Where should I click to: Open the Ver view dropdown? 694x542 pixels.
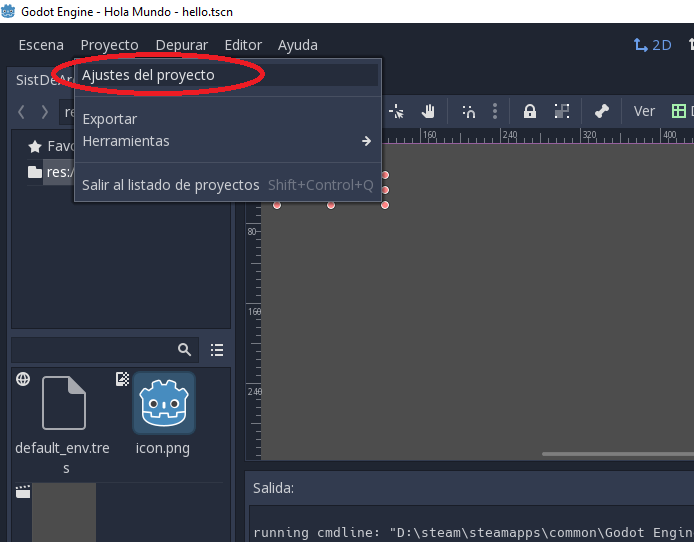(x=644, y=111)
